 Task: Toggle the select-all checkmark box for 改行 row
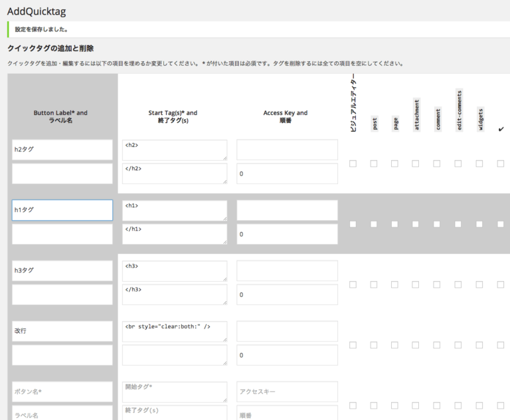click(x=501, y=345)
